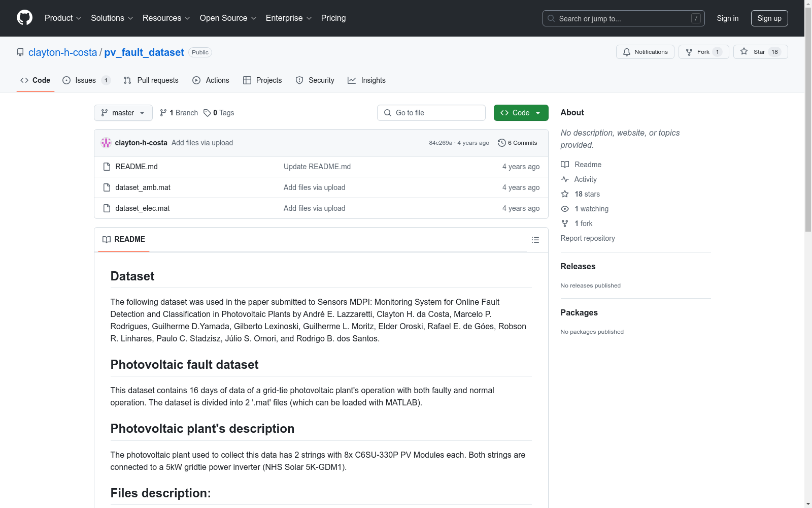812x508 pixels.
Task: Click the Sign in link
Action: pyautogui.click(x=728, y=18)
